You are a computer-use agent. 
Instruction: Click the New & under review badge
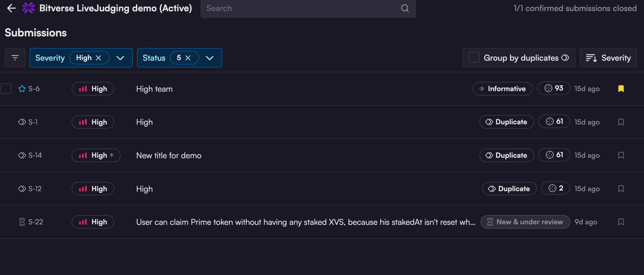pos(525,222)
